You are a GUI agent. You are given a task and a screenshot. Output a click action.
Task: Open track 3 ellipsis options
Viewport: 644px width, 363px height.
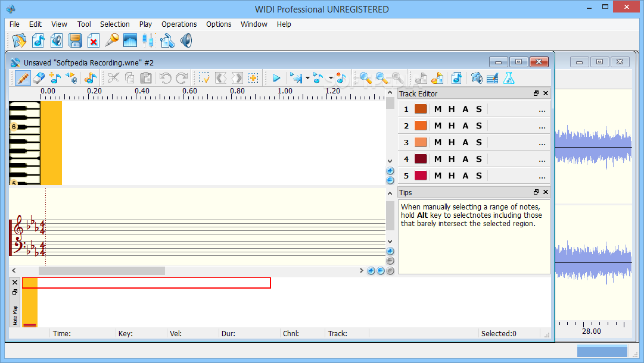542,143
